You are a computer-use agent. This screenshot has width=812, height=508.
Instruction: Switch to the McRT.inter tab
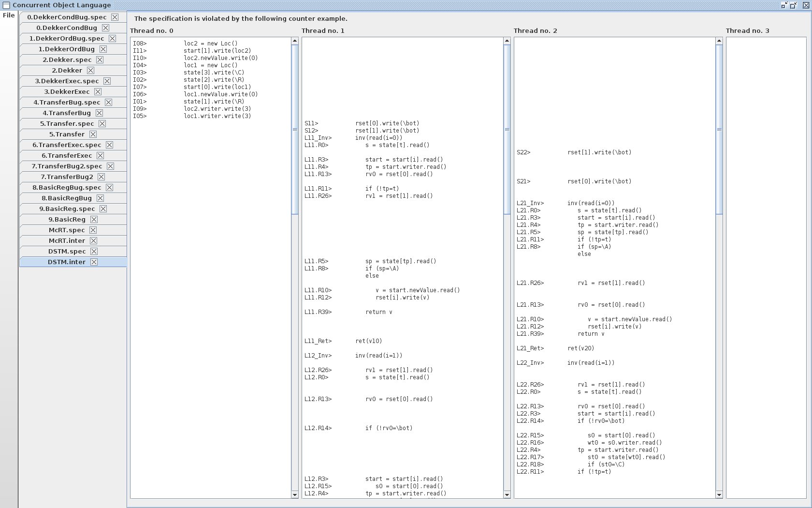(73, 240)
